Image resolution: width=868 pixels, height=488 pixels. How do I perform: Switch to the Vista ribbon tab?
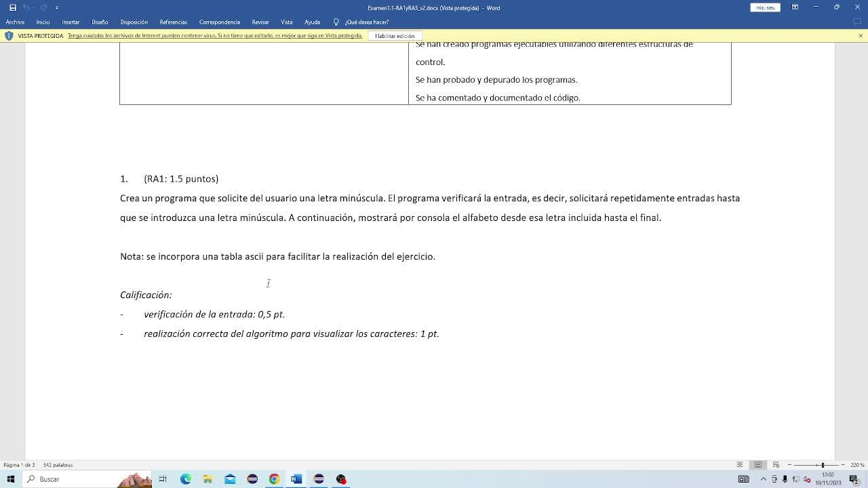[287, 22]
